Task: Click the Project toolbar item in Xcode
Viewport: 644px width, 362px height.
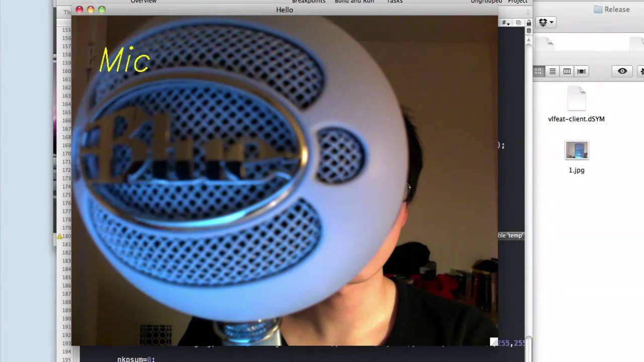Action: 518,2
